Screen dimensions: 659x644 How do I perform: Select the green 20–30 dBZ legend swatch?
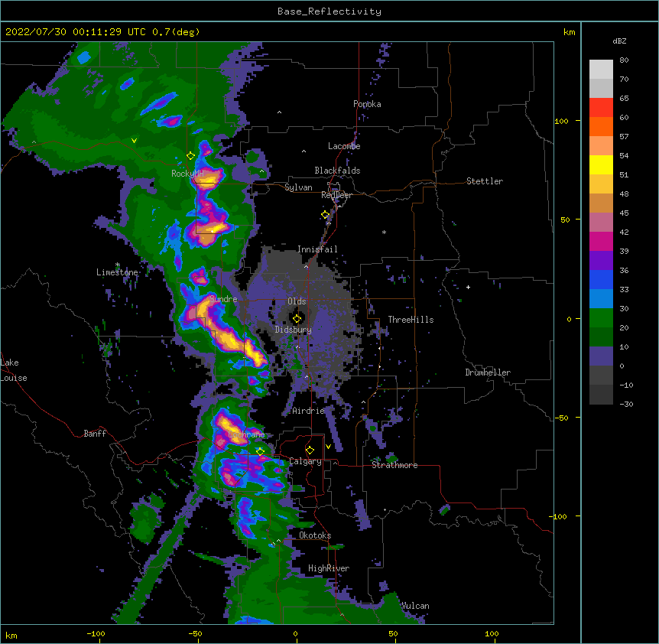(x=601, y=318)
